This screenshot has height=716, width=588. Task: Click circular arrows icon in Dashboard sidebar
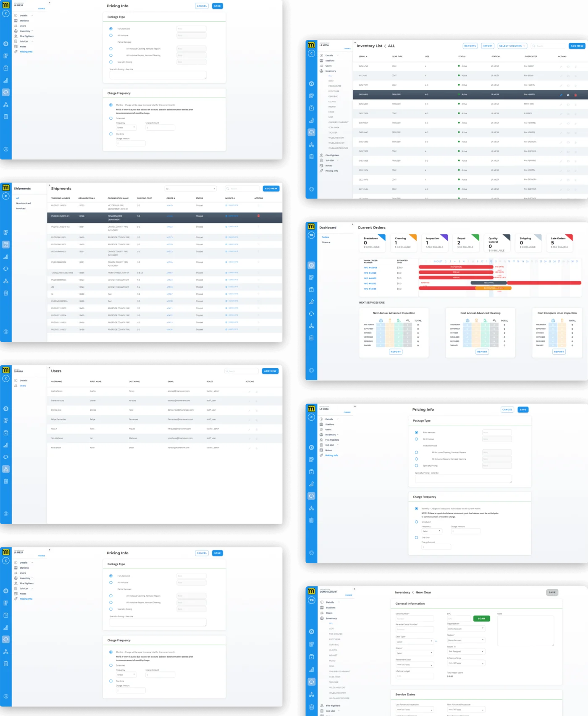pos(311,314)
